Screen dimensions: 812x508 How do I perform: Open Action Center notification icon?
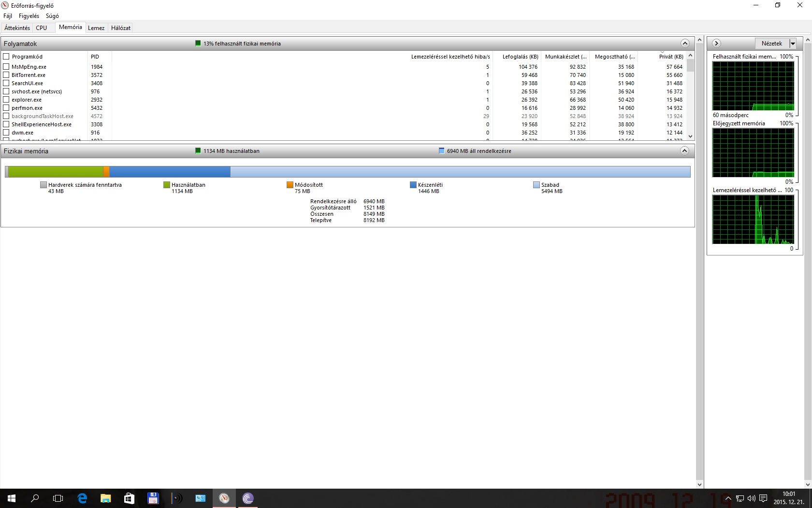coord(763,498)
